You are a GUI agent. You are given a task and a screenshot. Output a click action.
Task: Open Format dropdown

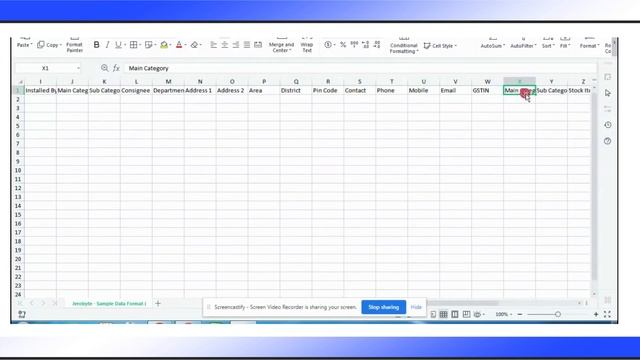click(589, 45)
